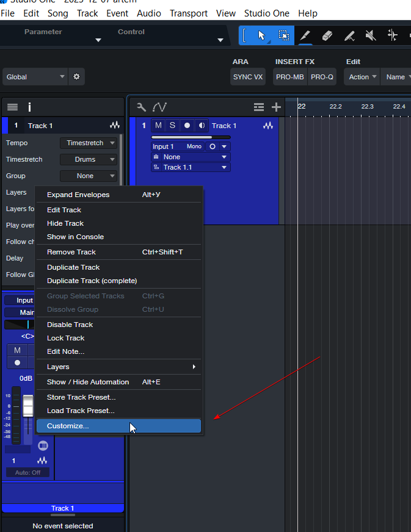Open the Global macro page dropdown

coord(35,77)
